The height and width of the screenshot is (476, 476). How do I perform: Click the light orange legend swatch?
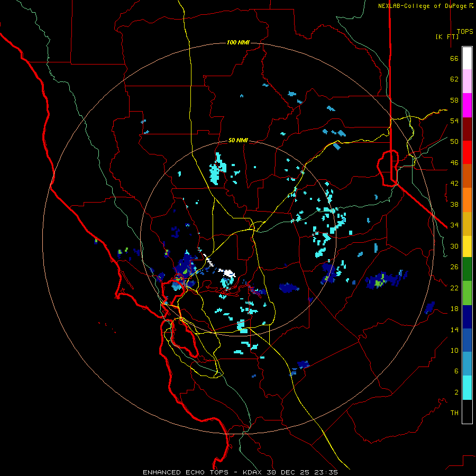click(467, 199)
